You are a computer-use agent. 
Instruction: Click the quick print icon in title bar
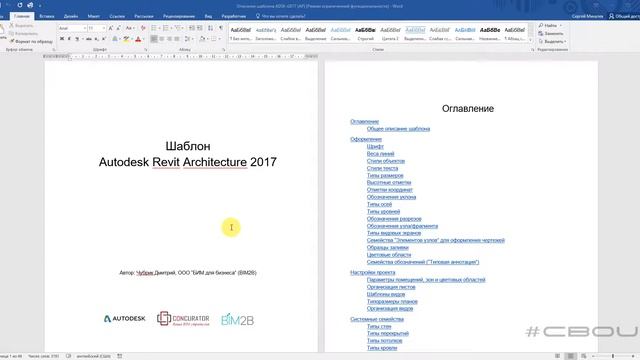[x=30, y=5]
